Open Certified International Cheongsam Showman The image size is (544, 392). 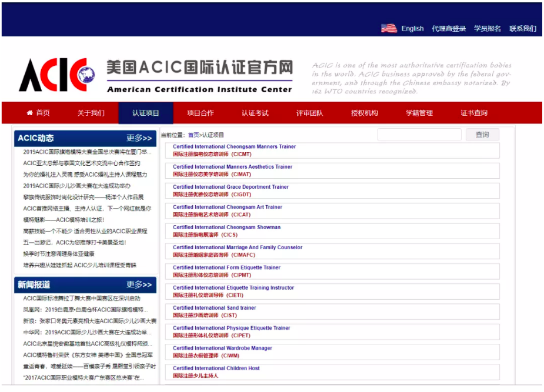(x=226, y=227)
